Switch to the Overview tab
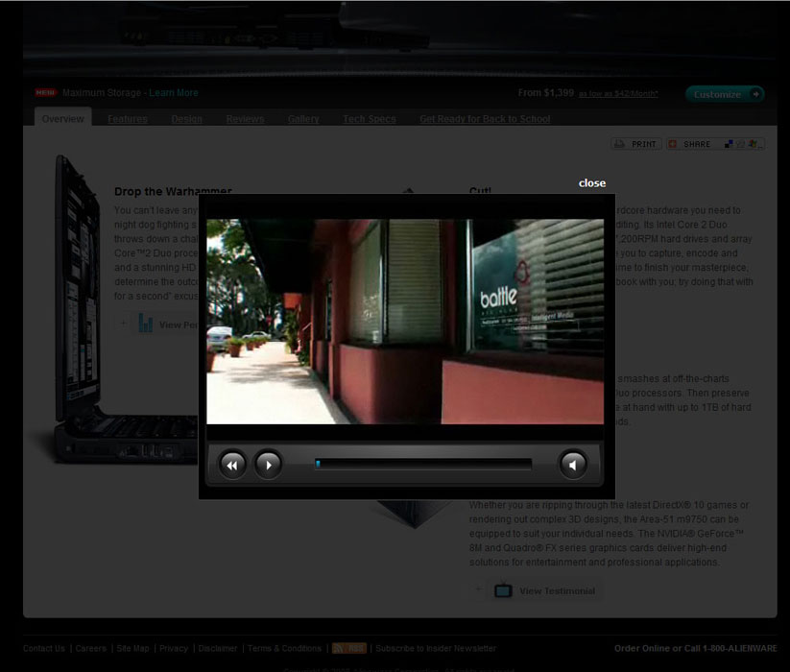The height and width of the screenshot is (672, 790). [x=62, y=119]
